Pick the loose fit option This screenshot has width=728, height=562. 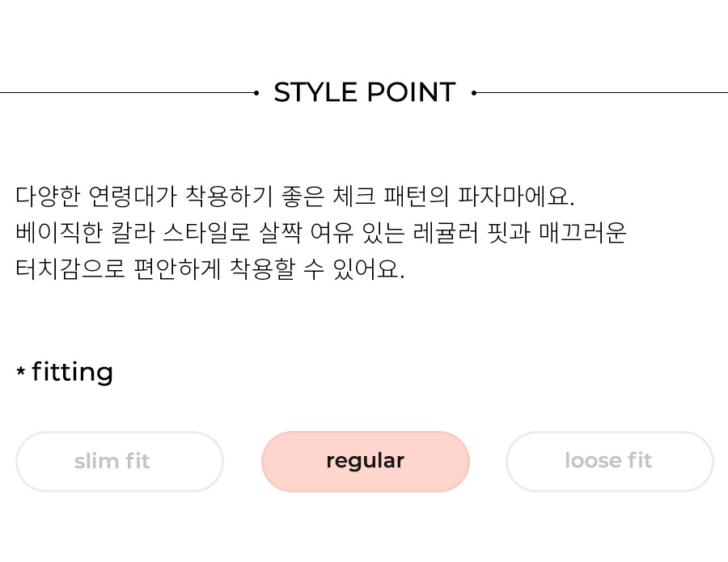tap(610, 461)
